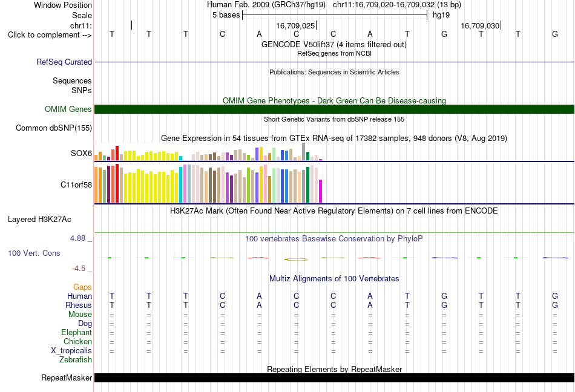Click the Scale track label

click(x=82, y=15)
